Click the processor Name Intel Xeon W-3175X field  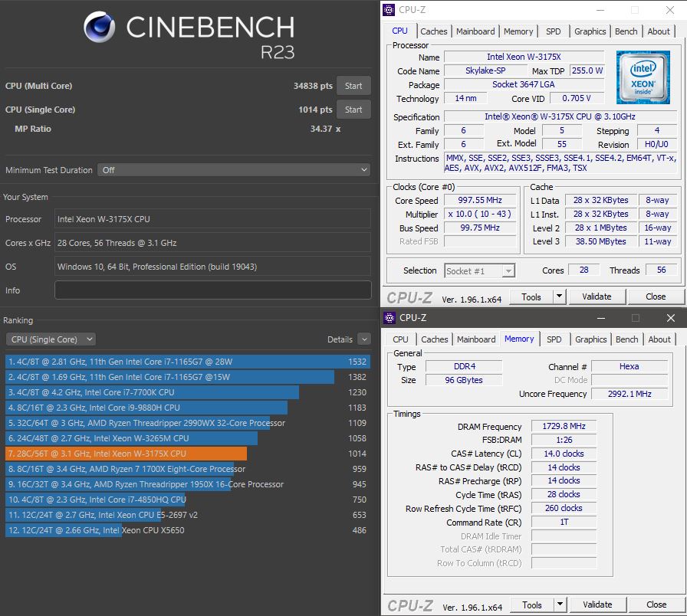click(524, 57)
